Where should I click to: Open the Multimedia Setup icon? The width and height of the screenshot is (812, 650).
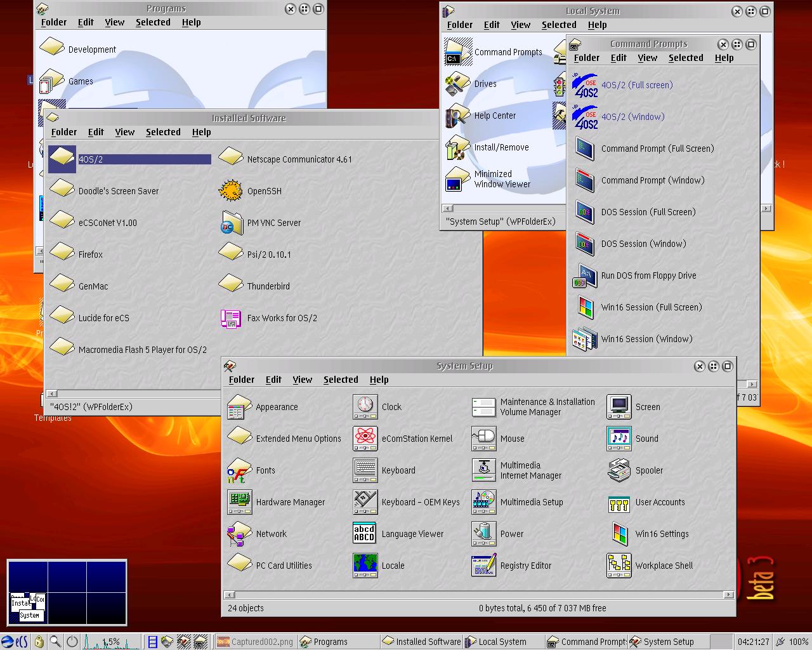point(484,502)
